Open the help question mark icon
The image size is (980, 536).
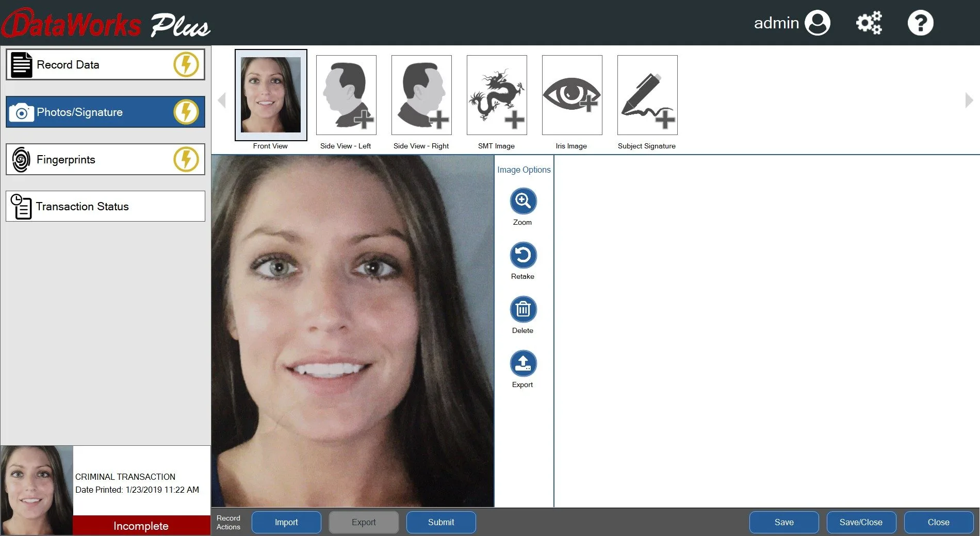[x=920, y=23]
